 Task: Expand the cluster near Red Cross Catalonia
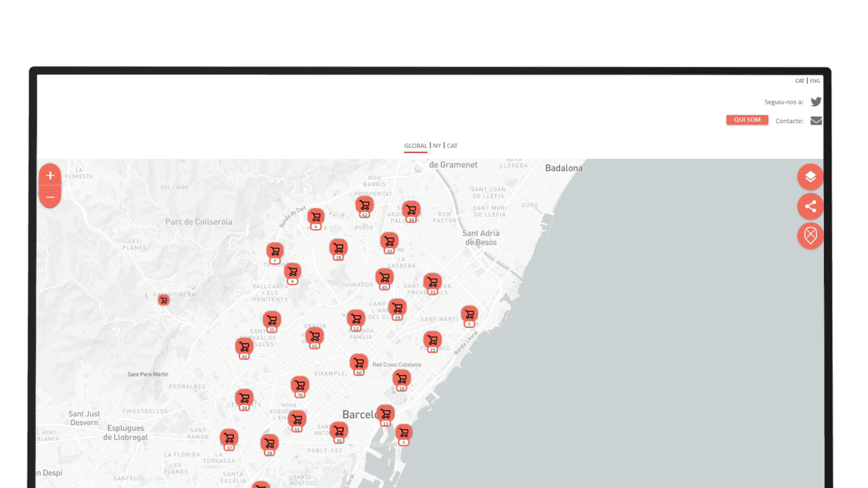359,362
